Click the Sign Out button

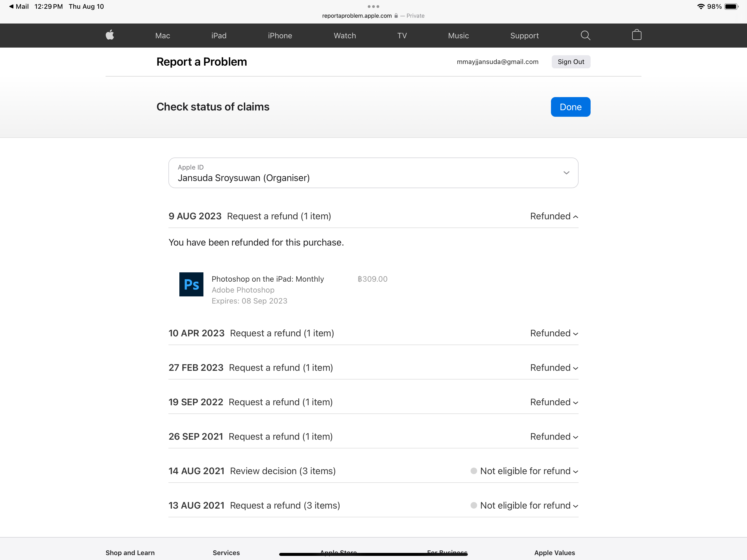pyautogui.click(x=570, y=62)
